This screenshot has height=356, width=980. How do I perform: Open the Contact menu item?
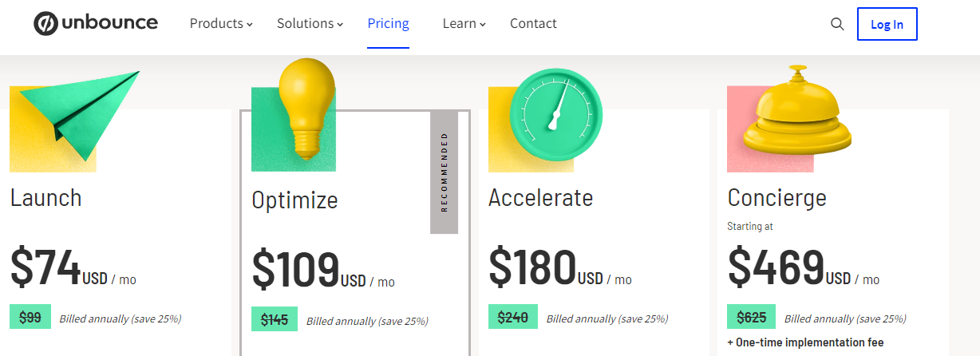point(533,24)
